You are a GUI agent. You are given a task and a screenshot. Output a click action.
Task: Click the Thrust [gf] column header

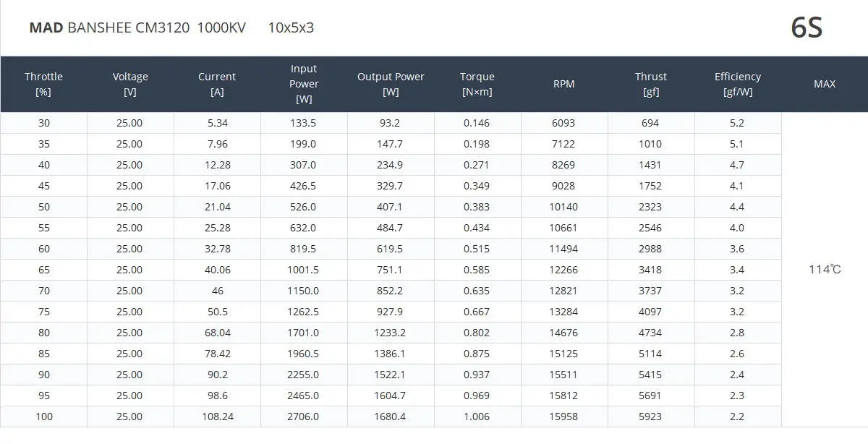651,84
